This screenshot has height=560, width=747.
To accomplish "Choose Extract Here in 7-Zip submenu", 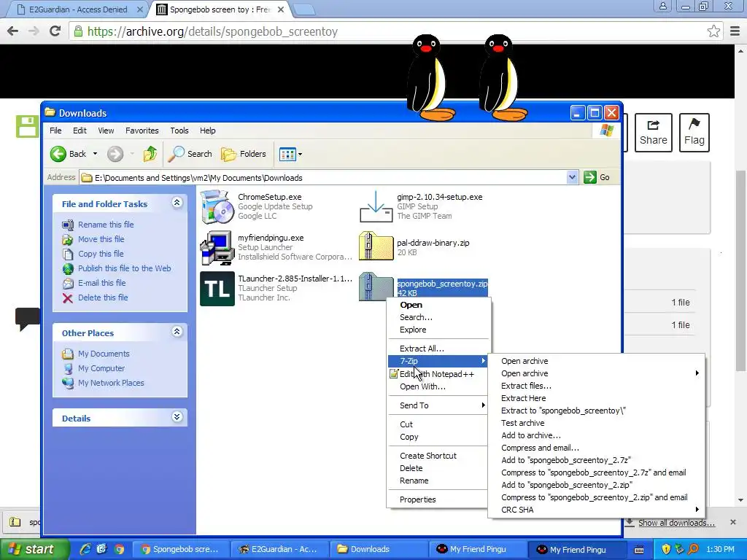I will coord(596,398).
